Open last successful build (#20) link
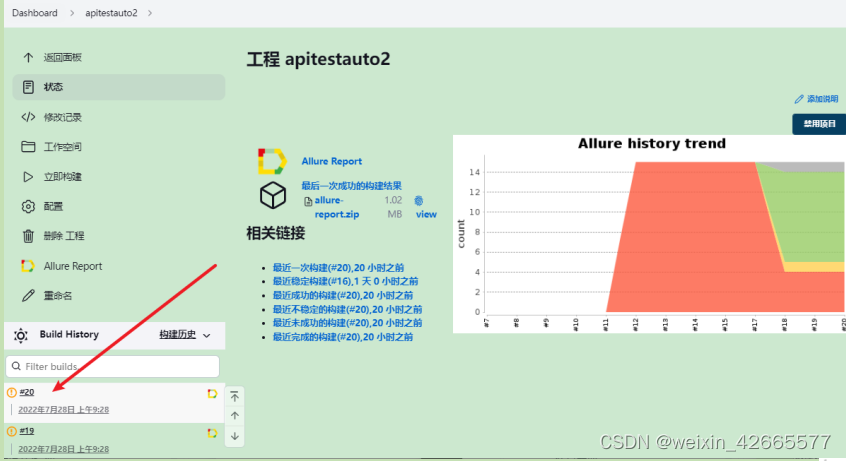846x461 pixels. point(343,295)
